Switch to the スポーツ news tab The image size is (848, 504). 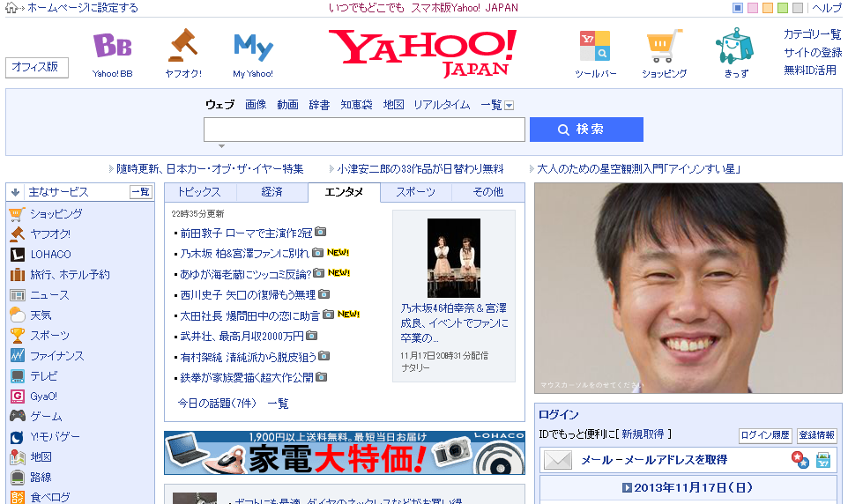click(416, 192)
